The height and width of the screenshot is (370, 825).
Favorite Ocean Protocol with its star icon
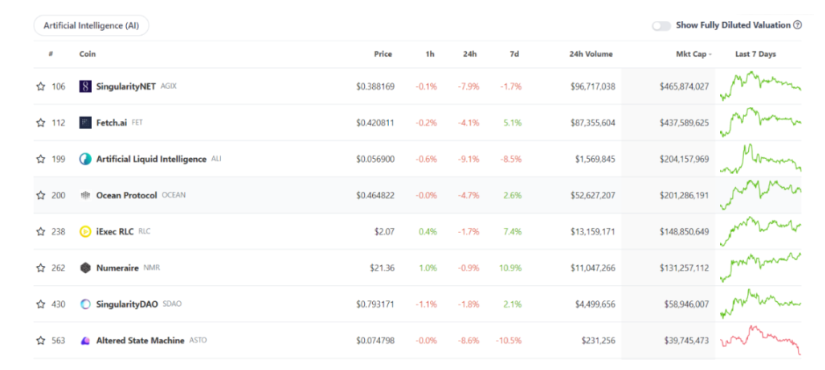pyautogui.click(x=41, y=195)
